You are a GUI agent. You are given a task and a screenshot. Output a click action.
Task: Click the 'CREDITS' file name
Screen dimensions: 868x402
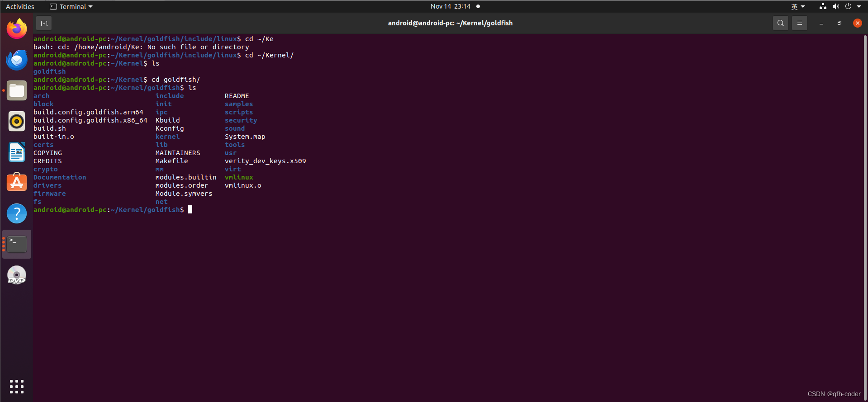click(47, 161)
